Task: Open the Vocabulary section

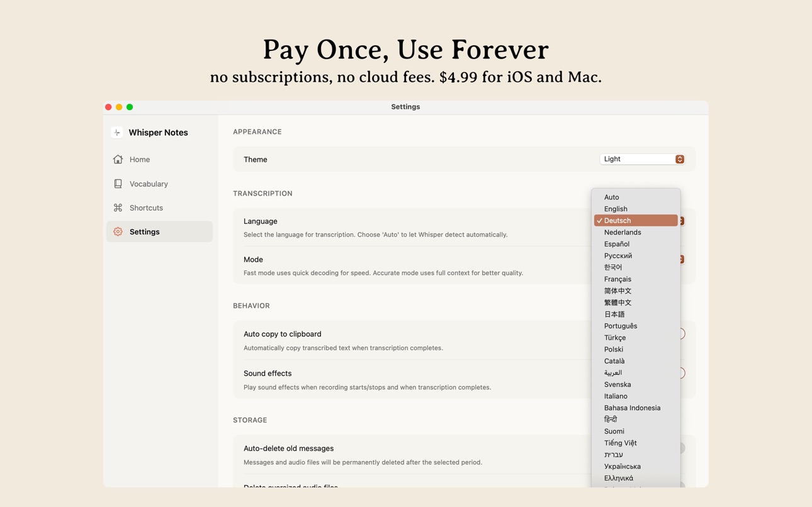Action: point(159,184)
